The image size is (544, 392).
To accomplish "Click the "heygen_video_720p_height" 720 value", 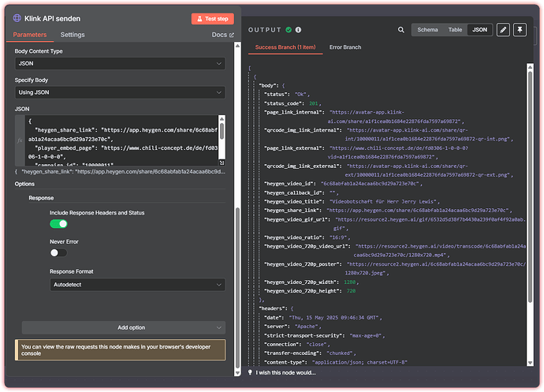I will click(351, 291).
